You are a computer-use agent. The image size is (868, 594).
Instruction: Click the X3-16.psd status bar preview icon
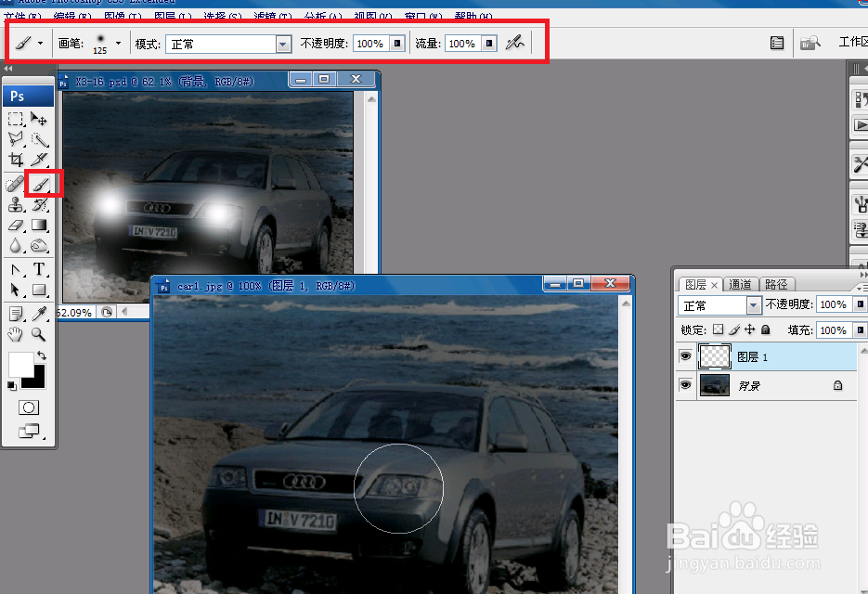pyautogui.click(x=107, y=312)
